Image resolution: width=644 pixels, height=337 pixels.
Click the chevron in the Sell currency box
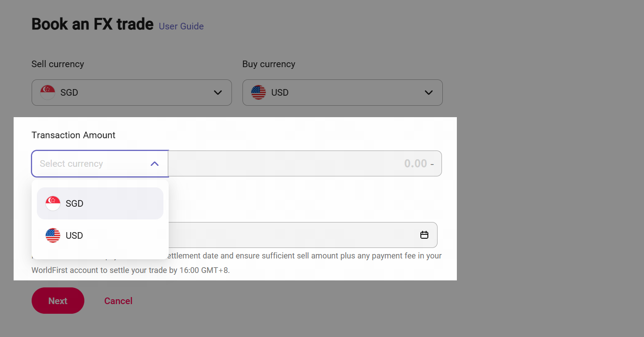coord(218,93)
